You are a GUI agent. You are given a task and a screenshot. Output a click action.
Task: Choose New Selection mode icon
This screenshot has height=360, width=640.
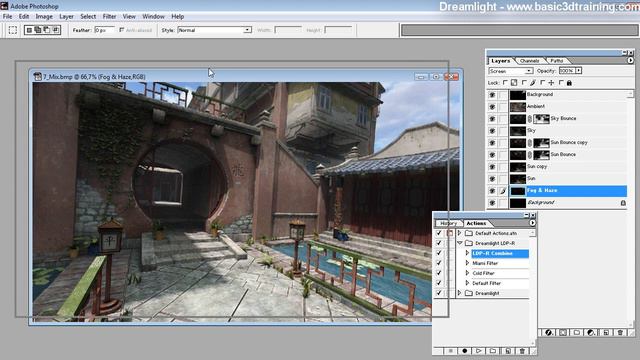point(29,30)
